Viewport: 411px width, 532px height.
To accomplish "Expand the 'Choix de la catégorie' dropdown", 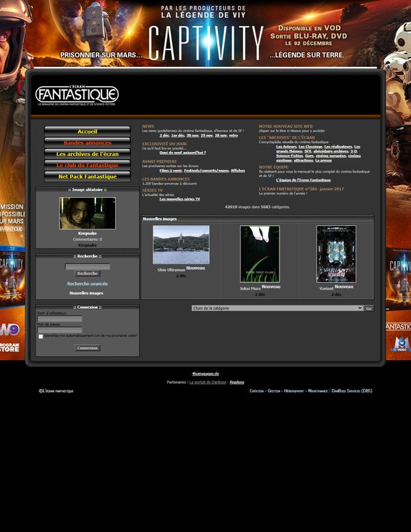I will [277, 308].
